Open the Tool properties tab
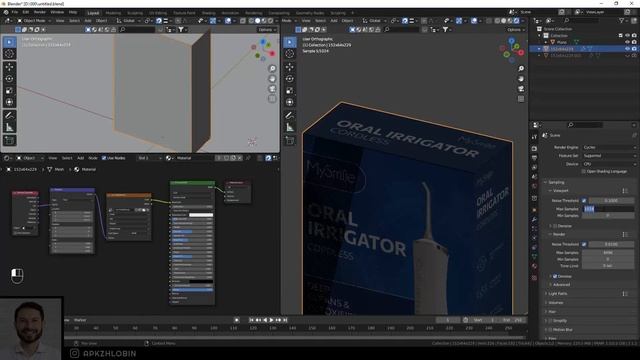 534,137
